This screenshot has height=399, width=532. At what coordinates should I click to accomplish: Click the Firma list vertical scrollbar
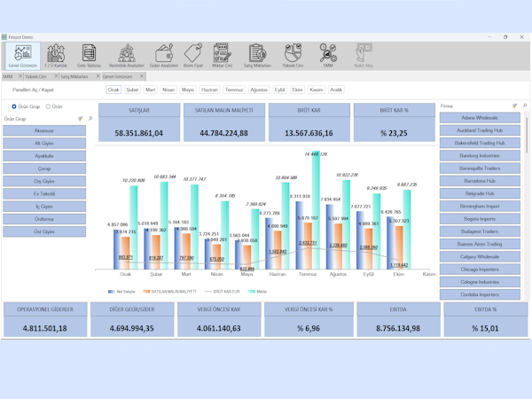pos(527,136)
